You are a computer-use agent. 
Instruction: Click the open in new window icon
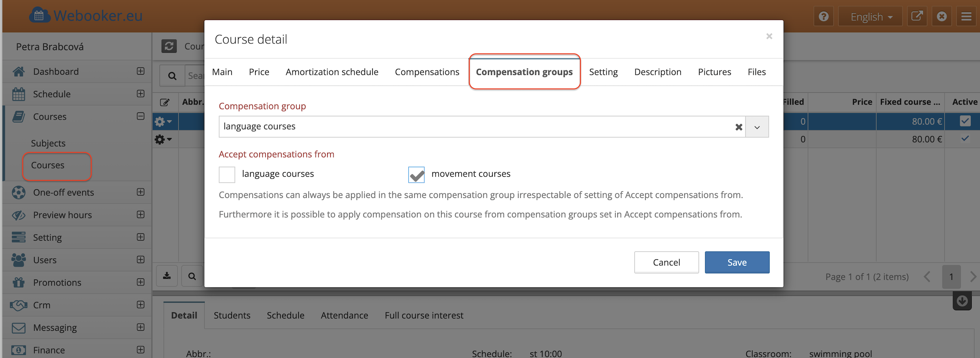pos(917,17)
